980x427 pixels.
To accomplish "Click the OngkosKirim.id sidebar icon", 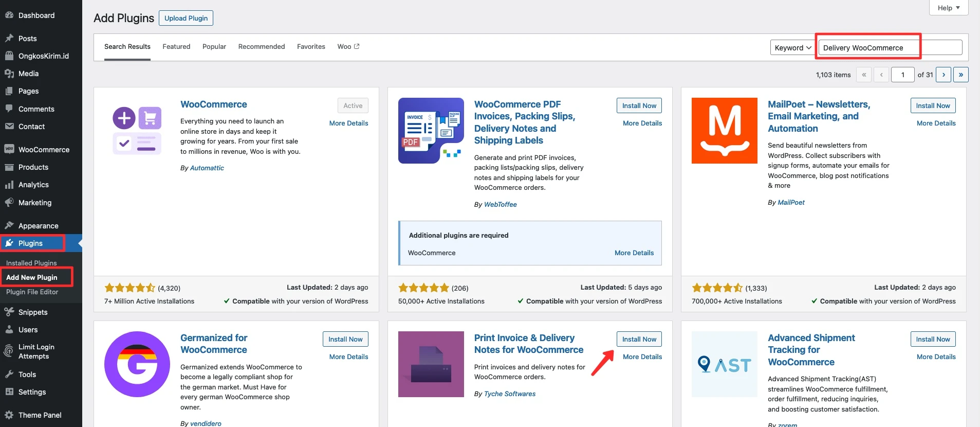I will click(9, 56).
